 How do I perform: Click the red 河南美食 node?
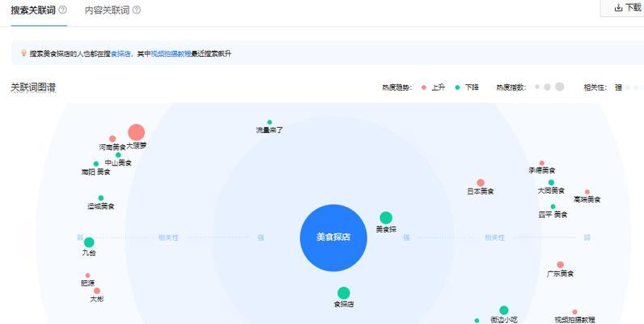coord(112,139)
